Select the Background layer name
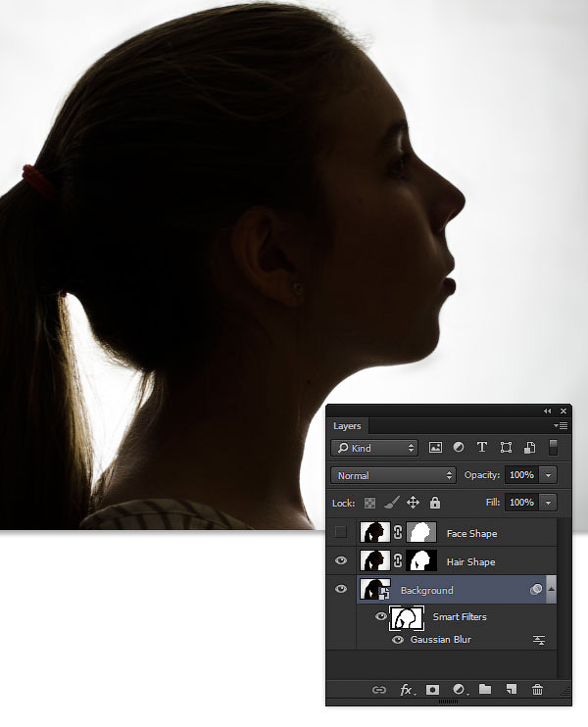The width and height of the screenshot is (588, 727). coord(426,590)
